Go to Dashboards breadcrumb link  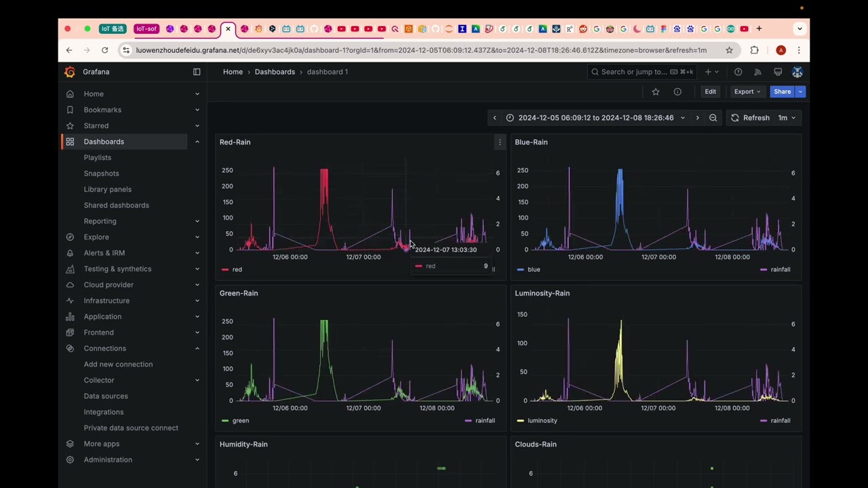click(275, 72)
